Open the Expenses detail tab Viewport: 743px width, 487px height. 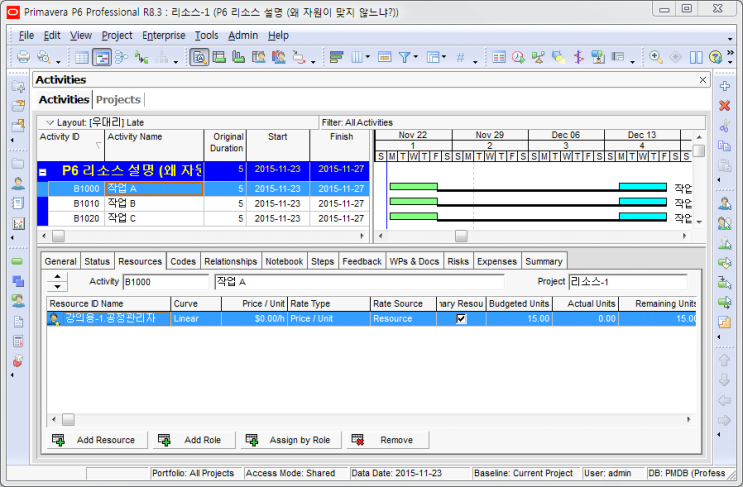tap(497, 262)
